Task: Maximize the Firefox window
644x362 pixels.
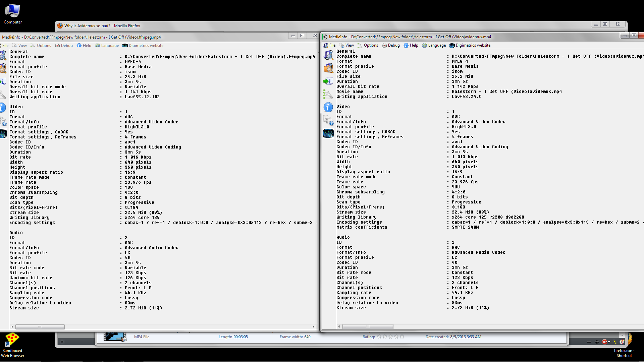Action: coord(605,24)
